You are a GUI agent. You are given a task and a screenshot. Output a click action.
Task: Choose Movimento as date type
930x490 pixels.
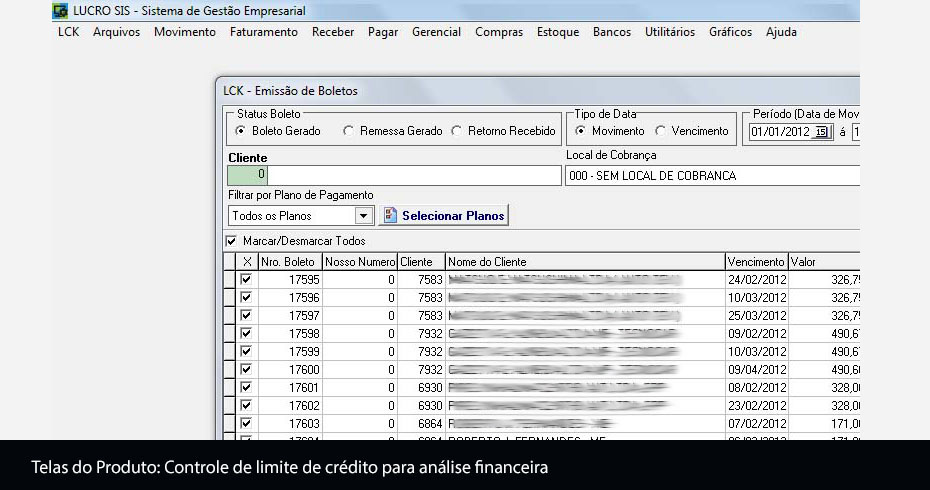tap(580, 131)
